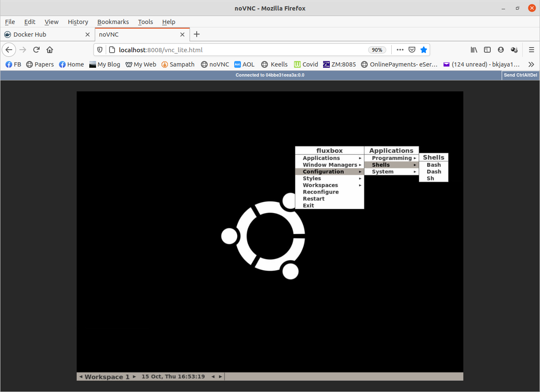Viewport: 540px width, 392px height.
Task: Open the File menu
Action: click(10, 22)
